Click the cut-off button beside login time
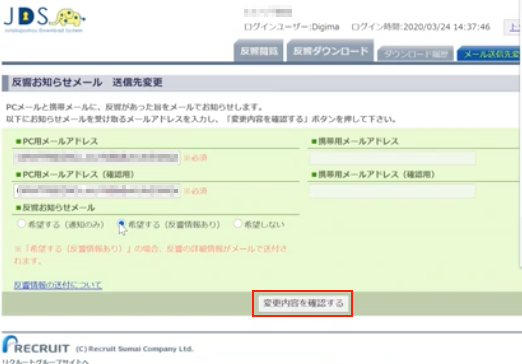522x364 pixels. tap(513, 27)
